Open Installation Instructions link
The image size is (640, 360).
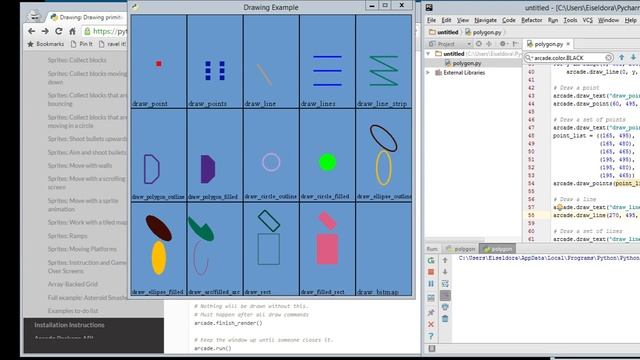69,325
